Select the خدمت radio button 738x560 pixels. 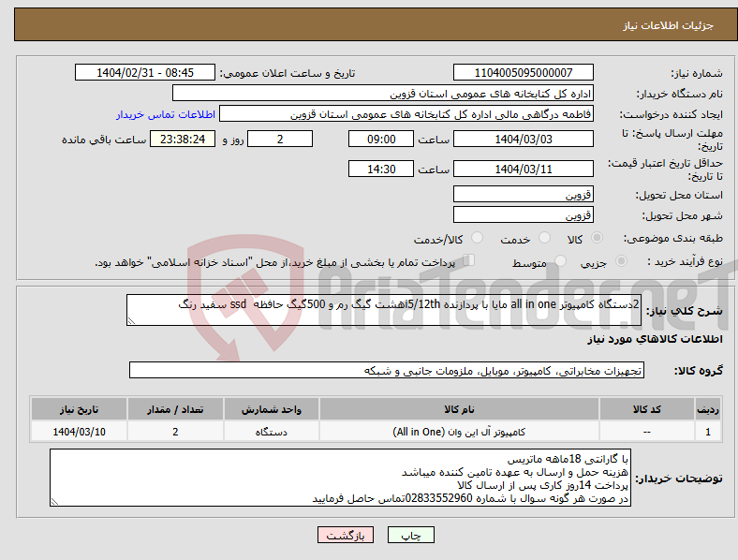pyautogui.click(x=544, y=238)
